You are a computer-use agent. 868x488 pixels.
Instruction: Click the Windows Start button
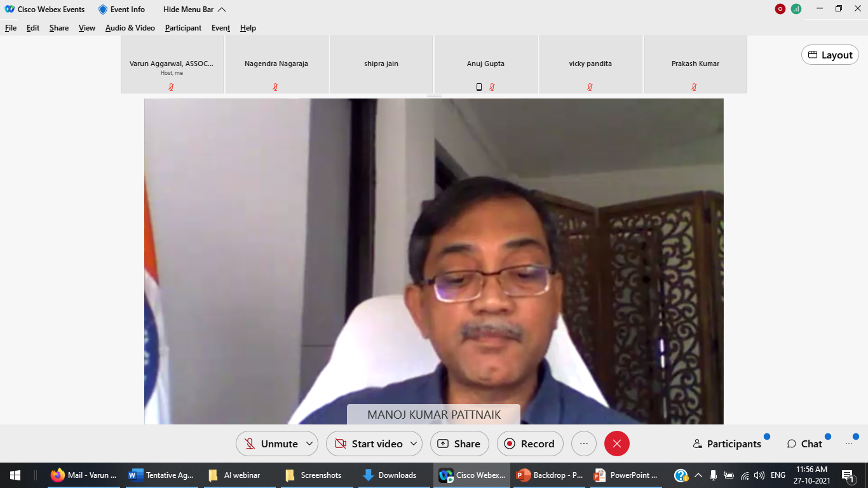pyautogui.click(x=15, y=475)
